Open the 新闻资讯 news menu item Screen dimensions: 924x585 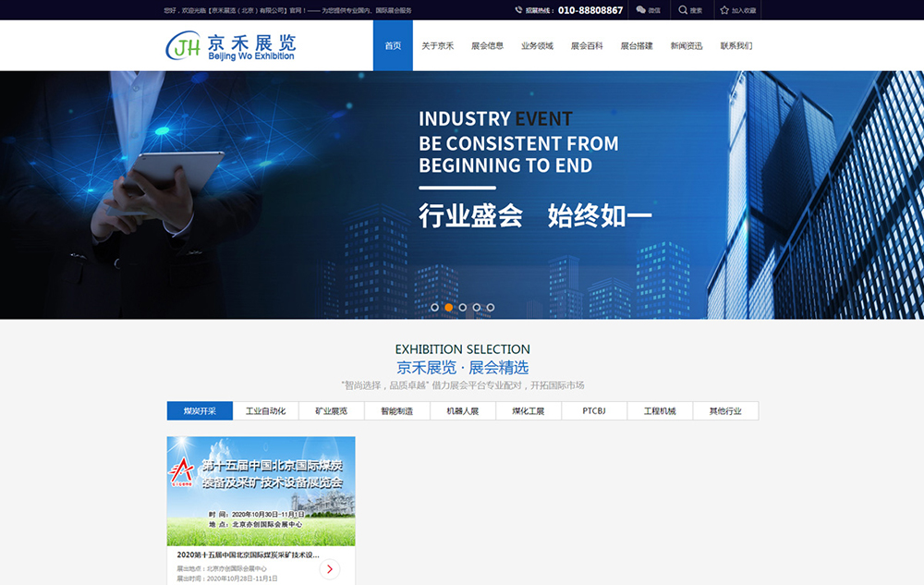[x=687, y=46]
